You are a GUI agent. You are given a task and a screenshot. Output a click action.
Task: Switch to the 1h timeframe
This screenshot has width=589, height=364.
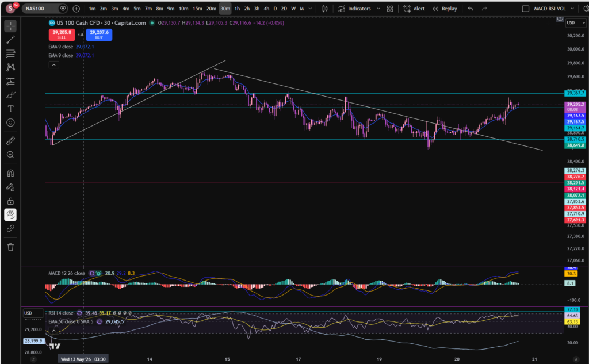click(237, 9)
